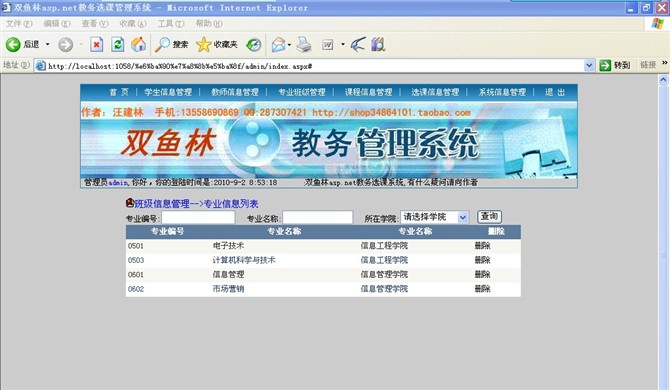Open Mail envelope toolbar icon
The height and width of the screenshot is (390, 670).
(x=278, y=44)
